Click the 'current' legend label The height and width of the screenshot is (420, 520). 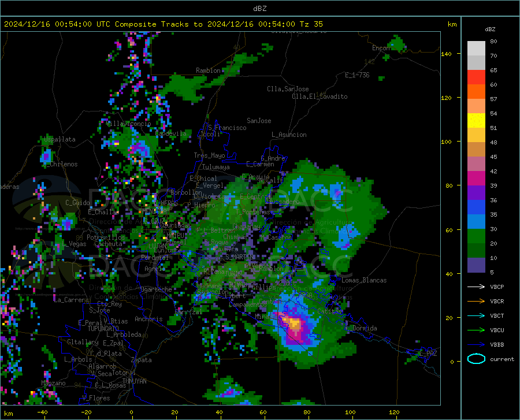502,359
